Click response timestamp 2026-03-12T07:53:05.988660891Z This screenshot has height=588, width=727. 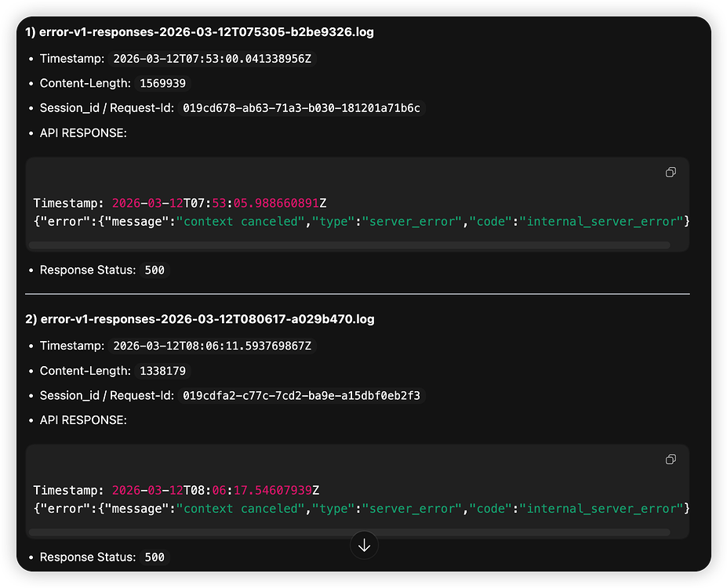point(220,203)
